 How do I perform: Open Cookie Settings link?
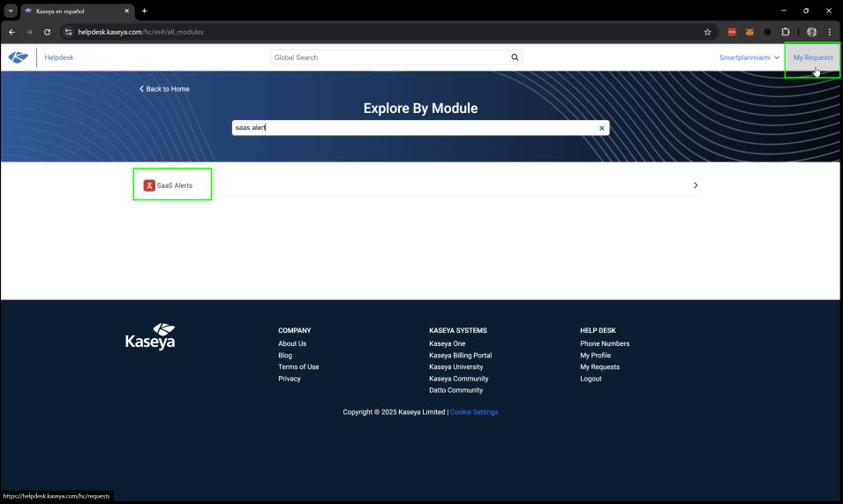pyautogui.click(x=474, y=412)
